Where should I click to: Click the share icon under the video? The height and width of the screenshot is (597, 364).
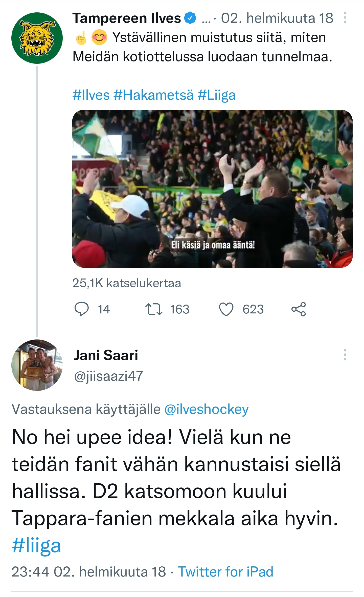coord(299,309)
